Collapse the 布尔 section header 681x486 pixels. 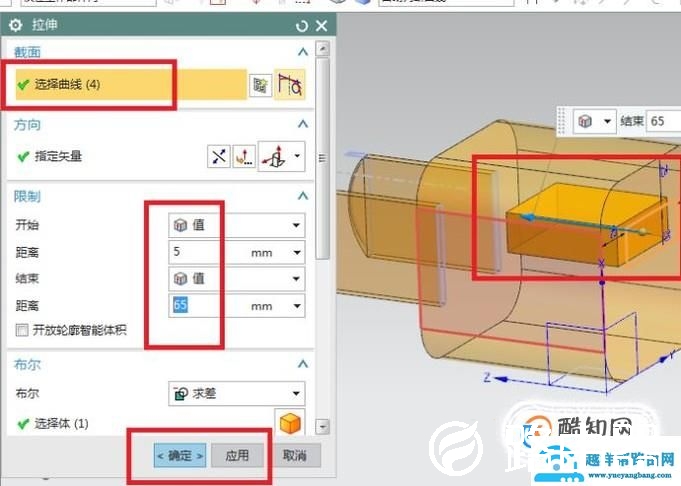(x=303, y=365)
